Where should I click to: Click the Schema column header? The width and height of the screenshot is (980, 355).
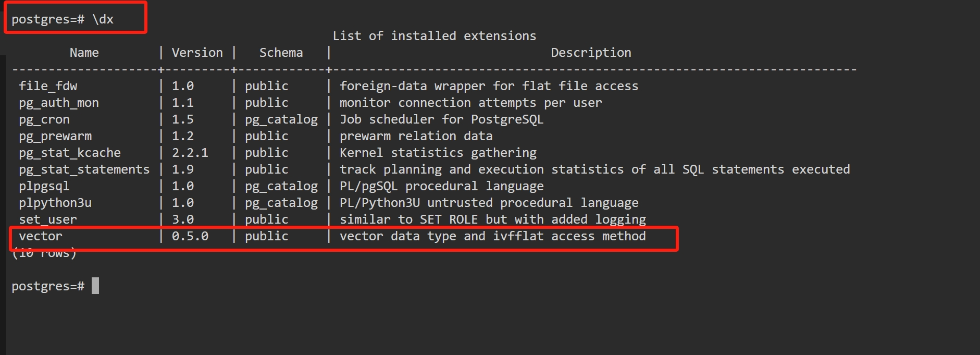click(x=281, y=53)
